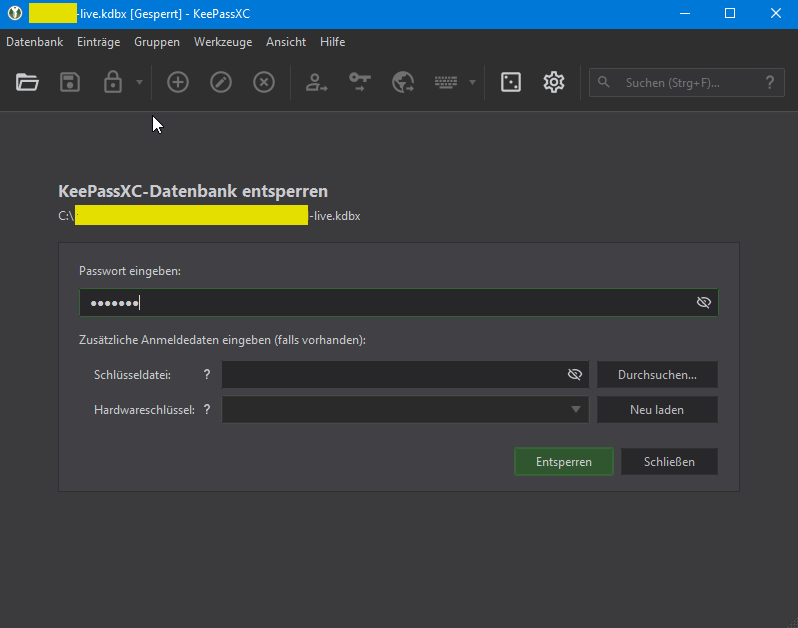The height and width of the screenshot is (628, 798).
Task: Open the Ansicht menu
Action: pos(286,42)
